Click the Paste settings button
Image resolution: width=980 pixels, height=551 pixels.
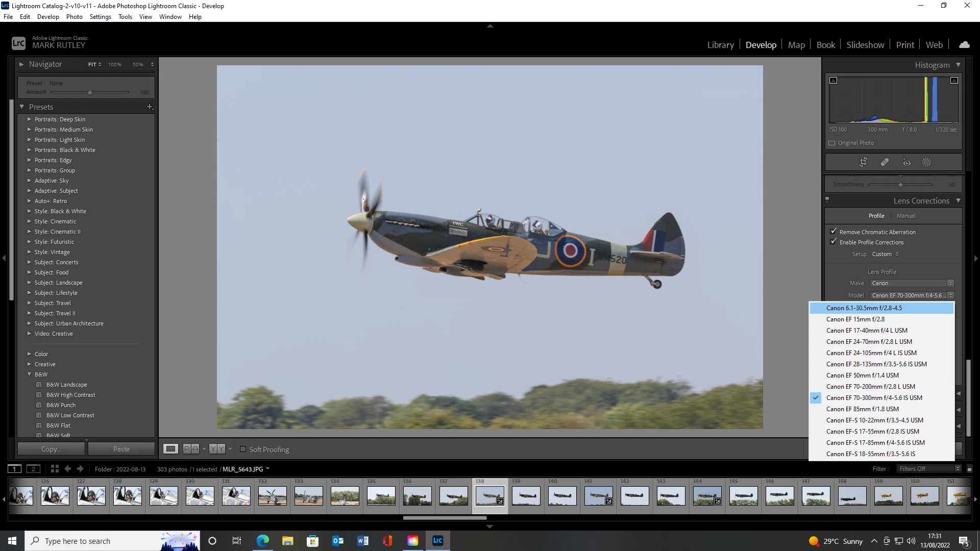point(121,449)
